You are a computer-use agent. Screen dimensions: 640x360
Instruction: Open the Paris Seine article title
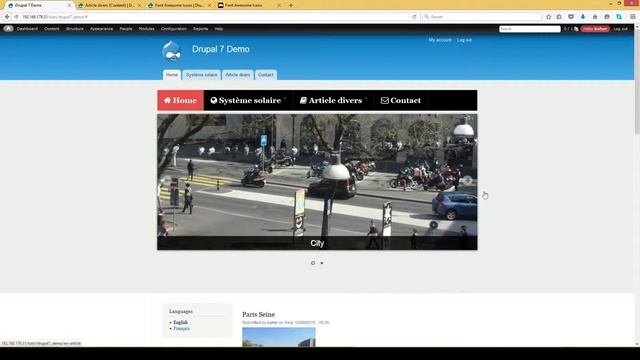(x=258, y=314)
